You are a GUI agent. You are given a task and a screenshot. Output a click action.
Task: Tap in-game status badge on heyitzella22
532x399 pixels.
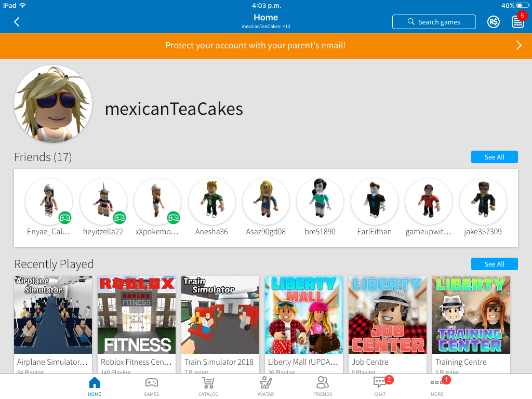pyautogui.click(x=119, y=218)
